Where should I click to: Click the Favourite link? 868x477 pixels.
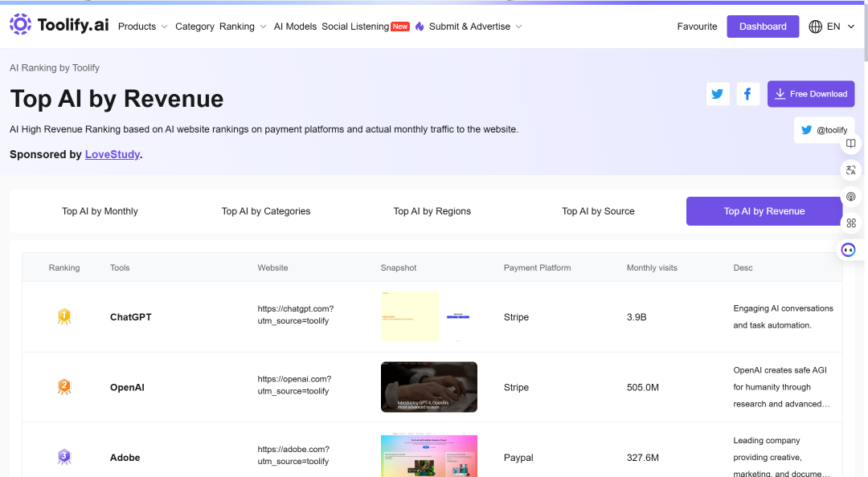[697, 26]
